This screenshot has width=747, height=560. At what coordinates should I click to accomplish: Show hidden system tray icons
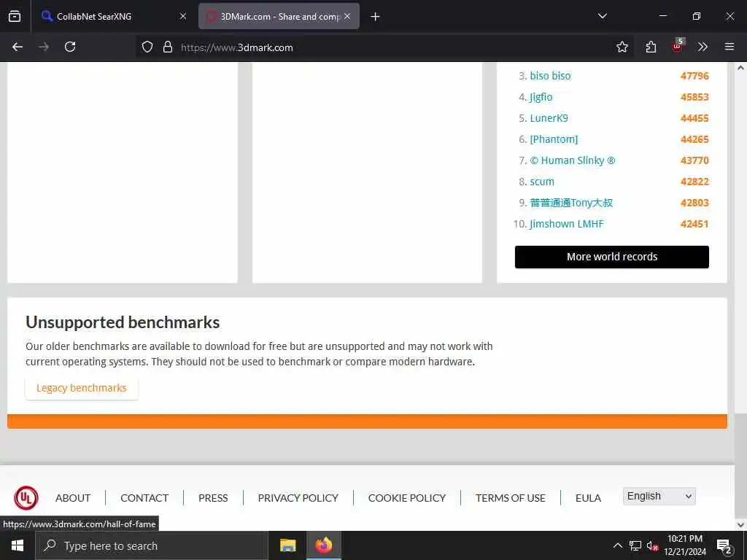point(617,545)
